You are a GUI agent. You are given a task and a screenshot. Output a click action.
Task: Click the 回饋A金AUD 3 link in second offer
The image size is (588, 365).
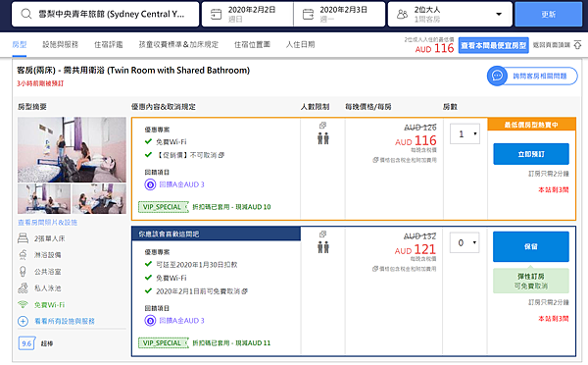pyautogui.click(x=181, y=321)
